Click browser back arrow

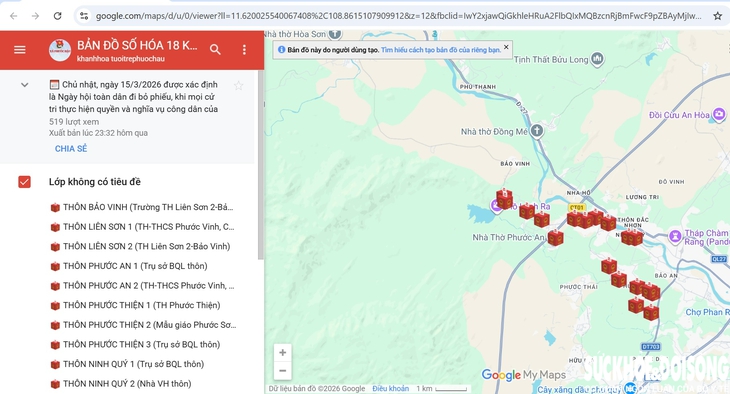pos(14,16)
